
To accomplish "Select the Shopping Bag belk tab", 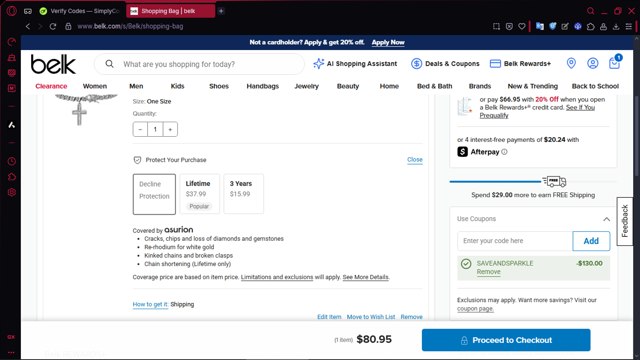I will [170, 11].
